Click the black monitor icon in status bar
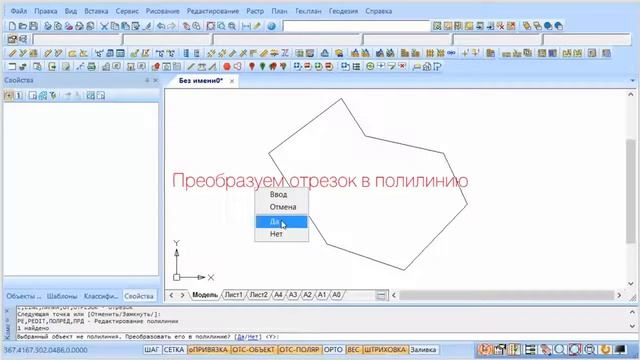The image size is (640, 360). [x=620, y=349]
